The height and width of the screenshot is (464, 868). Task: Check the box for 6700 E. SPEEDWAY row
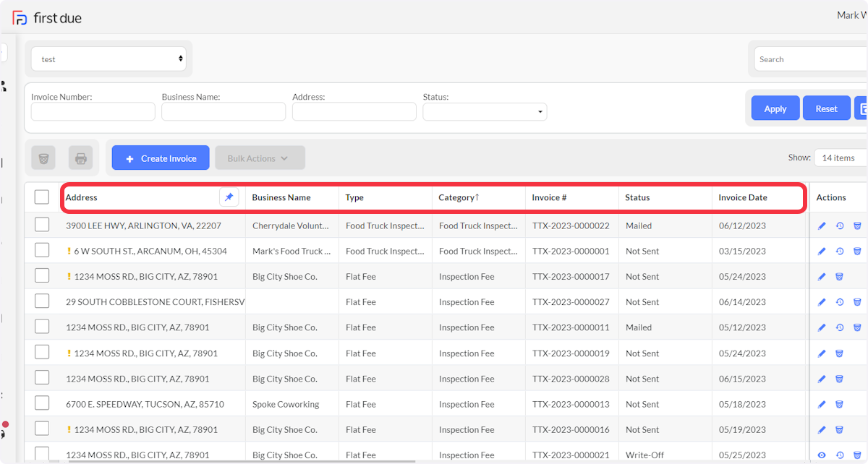(x=42, y=403)
